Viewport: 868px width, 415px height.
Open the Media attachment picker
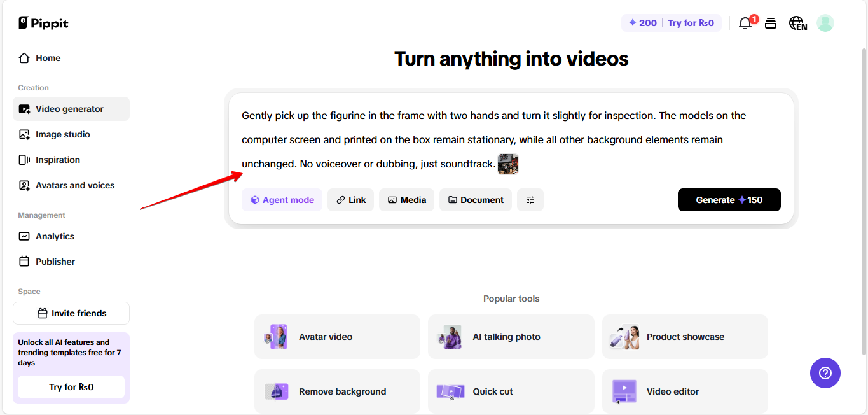tap(406, 199)
